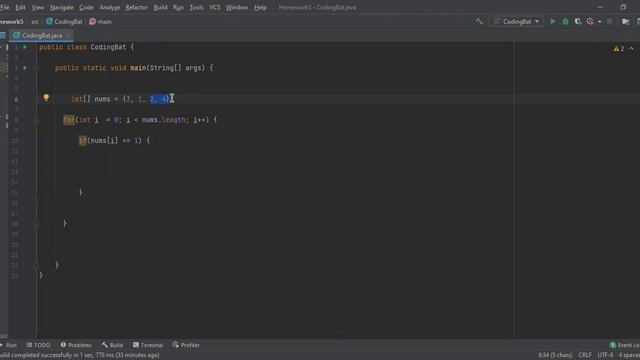Click the up chevron next to warnings count
This screenshot has width=640, height=360.
pos(631,49)
